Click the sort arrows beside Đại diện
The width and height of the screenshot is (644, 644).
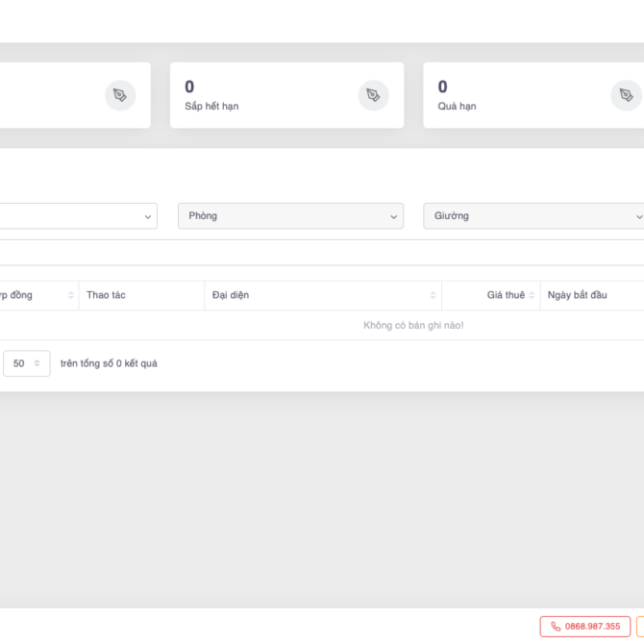point(433,295)
